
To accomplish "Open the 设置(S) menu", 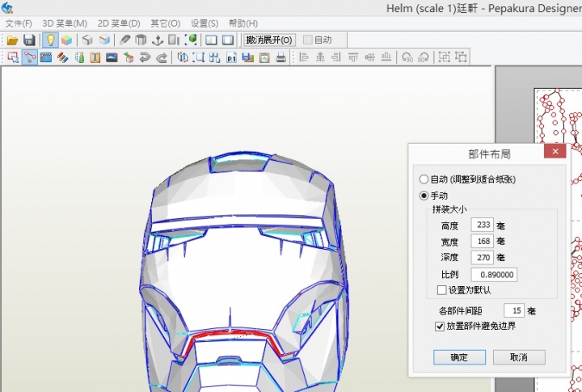I will click(205, 23).
